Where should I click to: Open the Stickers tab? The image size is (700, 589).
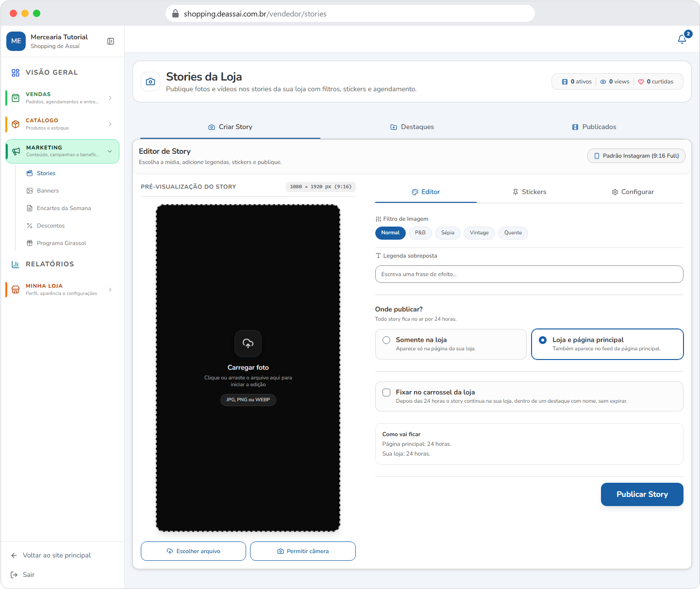[529, 192]
